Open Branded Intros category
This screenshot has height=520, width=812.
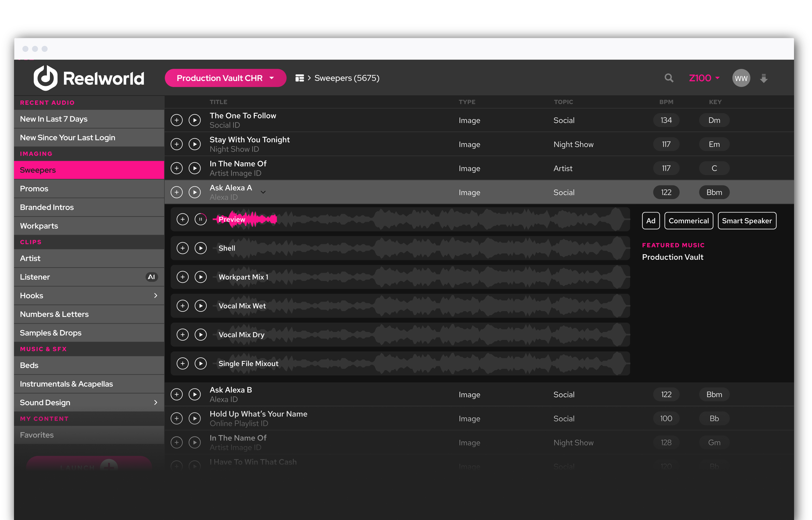[x=89, y=207]
